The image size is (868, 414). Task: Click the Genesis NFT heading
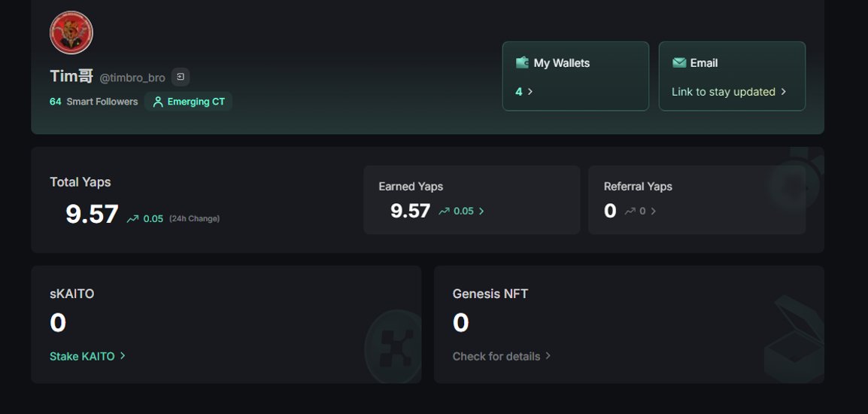pos(490,294)
